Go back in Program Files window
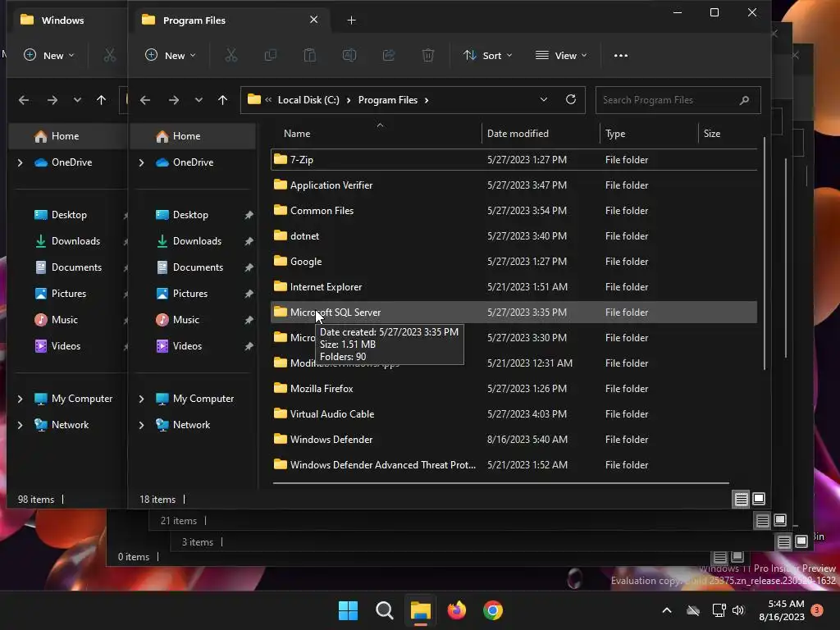 click(145, 99)
